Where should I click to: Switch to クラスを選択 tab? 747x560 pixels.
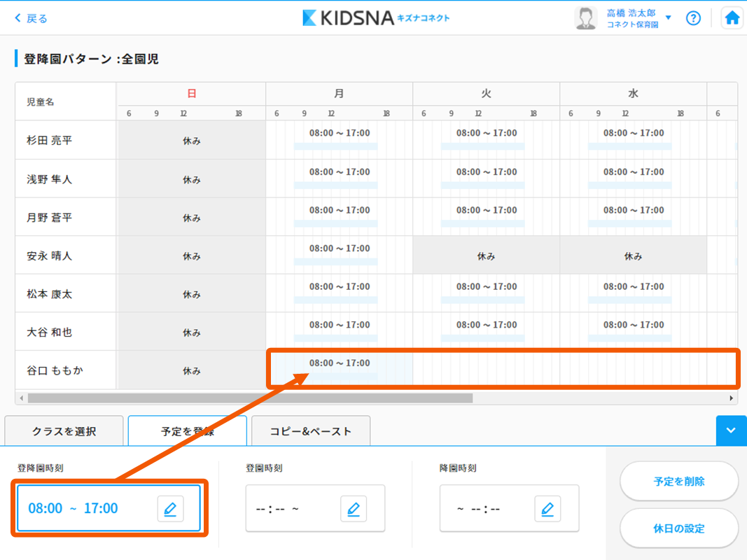tap(64, 431)
